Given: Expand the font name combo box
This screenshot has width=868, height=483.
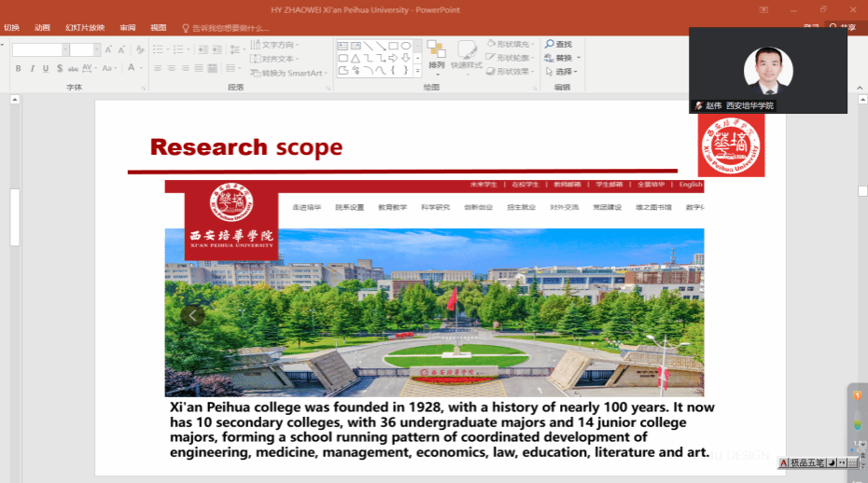Looking at the screenshot, I should [65, 49].
